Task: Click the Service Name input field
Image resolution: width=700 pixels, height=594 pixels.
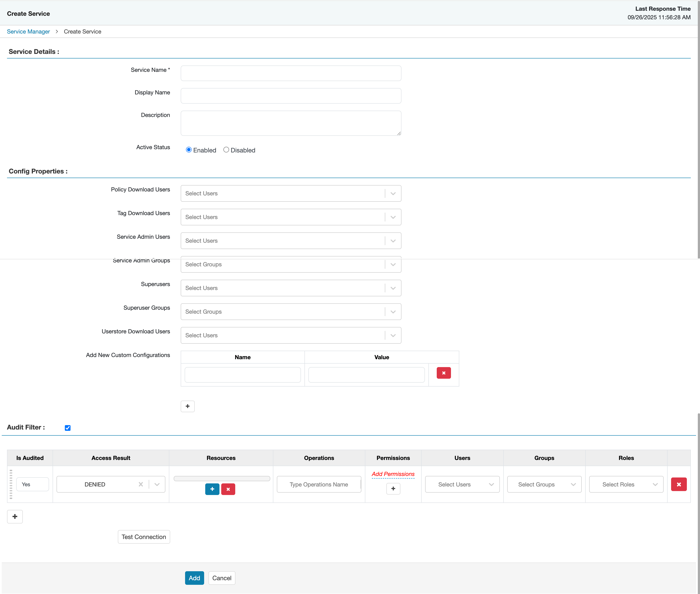Action: tap(291, 73)
